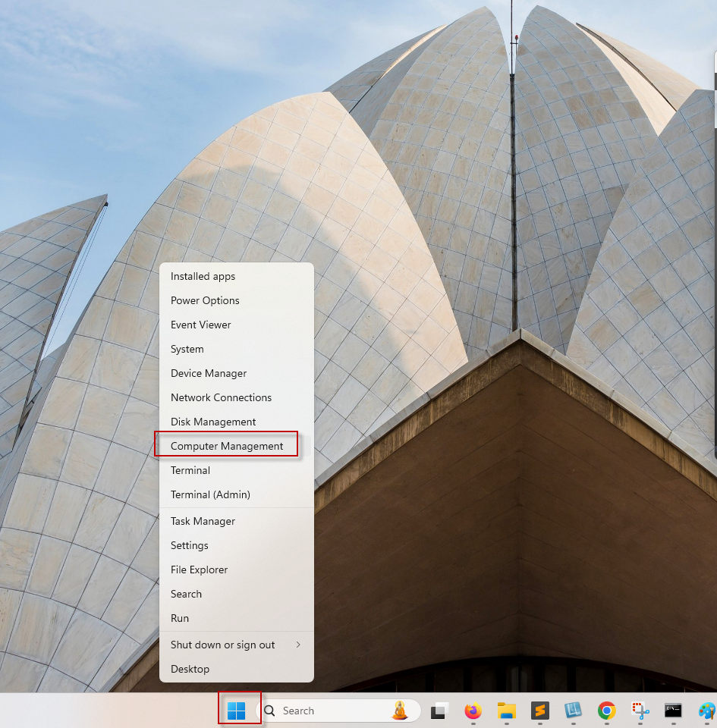Viewport: 717px width, 728px height.
Task: Click the Windows Start button
Action: 237,711
